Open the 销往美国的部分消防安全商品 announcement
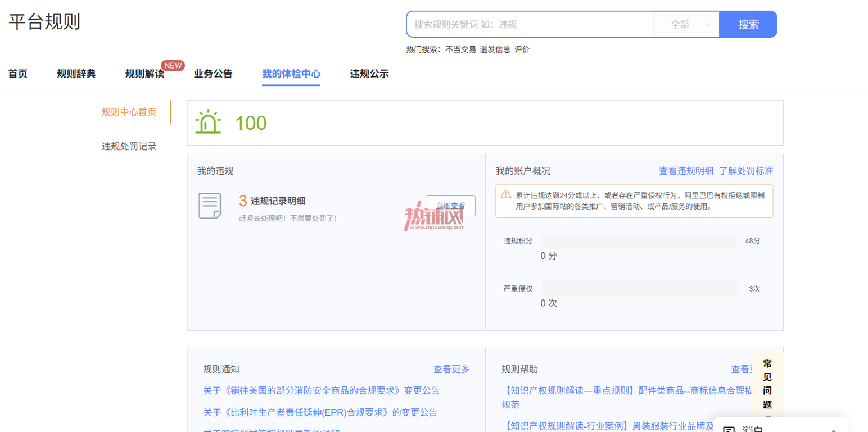 coord(322,390)
